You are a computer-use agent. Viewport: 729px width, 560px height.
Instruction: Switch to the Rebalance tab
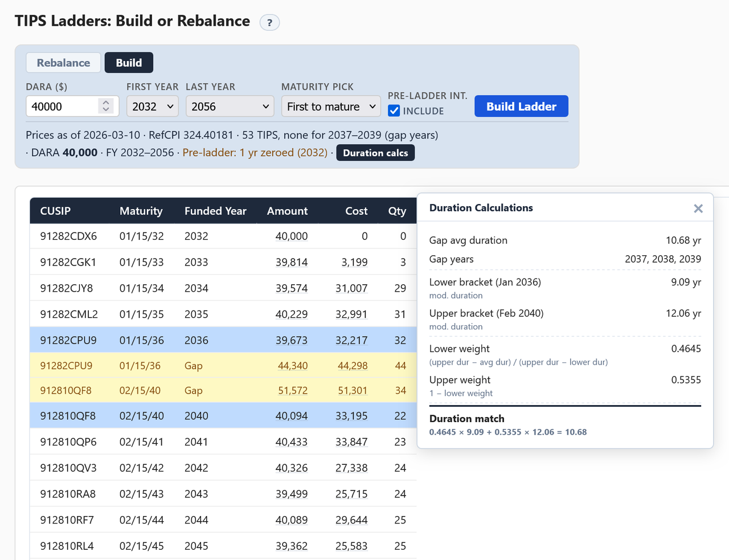click(63, 63)
